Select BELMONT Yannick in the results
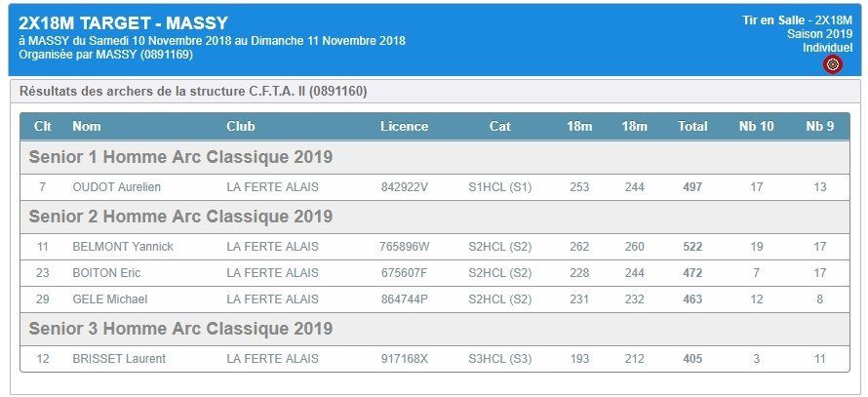Viewport: 868px width, 397px height. tap(123, 247)
